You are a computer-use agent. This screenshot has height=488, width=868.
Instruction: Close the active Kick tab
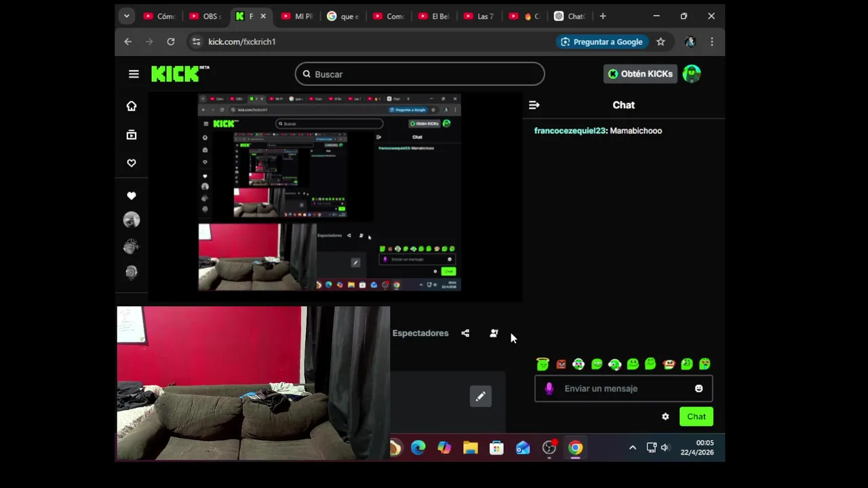[263, 16]
